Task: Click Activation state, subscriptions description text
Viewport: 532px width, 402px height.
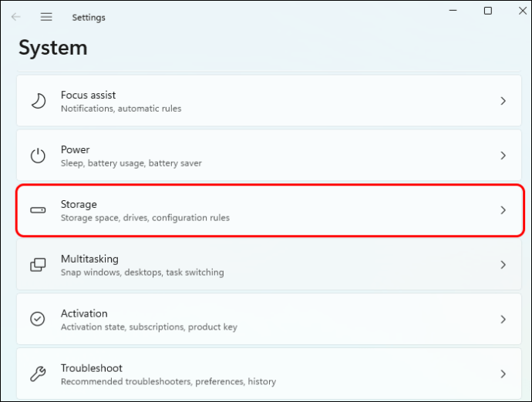Action: coord(149,327)
